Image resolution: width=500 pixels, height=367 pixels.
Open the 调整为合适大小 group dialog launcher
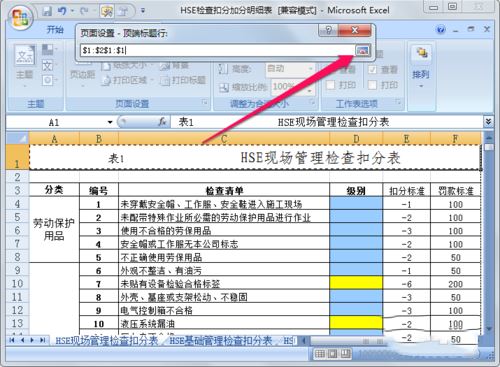point(313,102)
